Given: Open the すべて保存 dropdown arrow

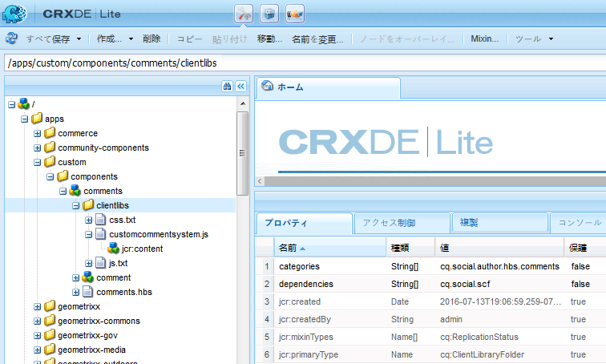Looking at the screenshot, I should tap(79, 38).
